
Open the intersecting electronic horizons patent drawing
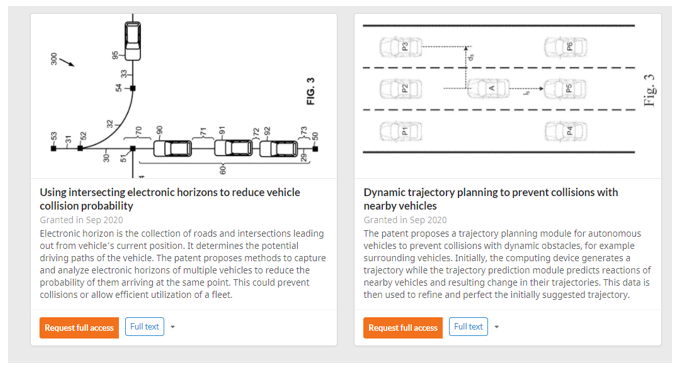pos(184,96)
